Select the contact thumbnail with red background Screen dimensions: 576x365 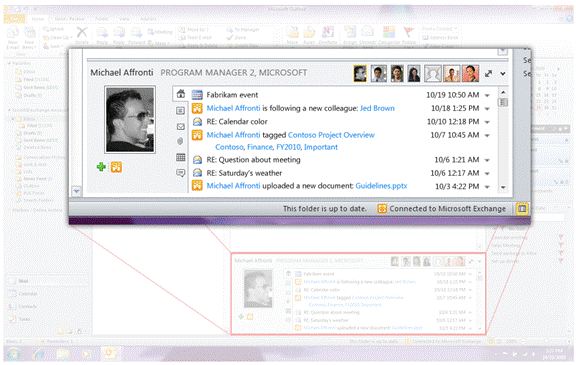[x=471, y=73]
